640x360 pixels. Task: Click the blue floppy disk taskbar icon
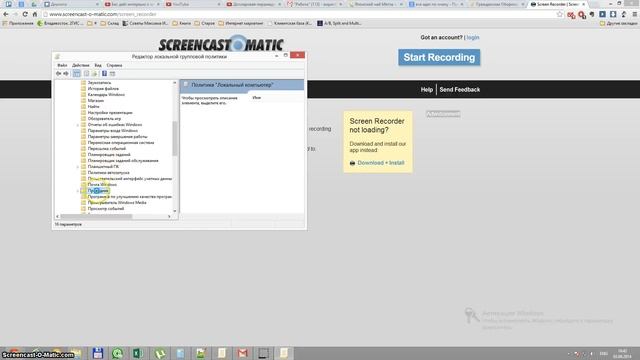point(98,353)
